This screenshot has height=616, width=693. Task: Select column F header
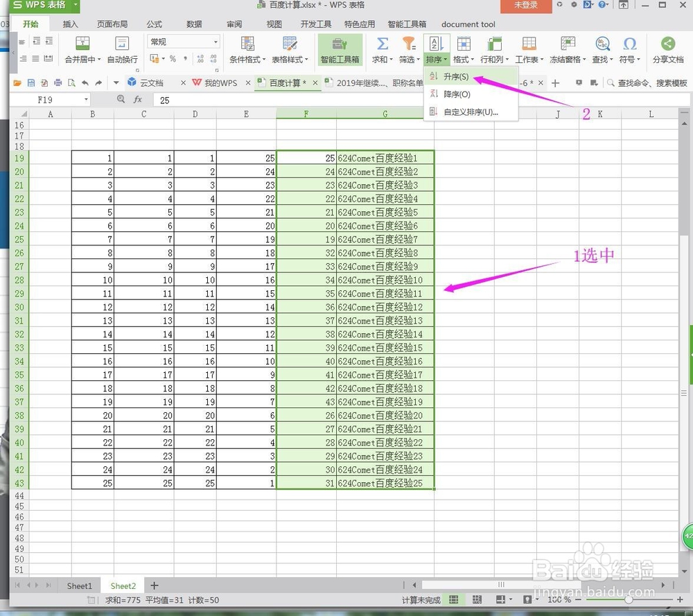306,114
